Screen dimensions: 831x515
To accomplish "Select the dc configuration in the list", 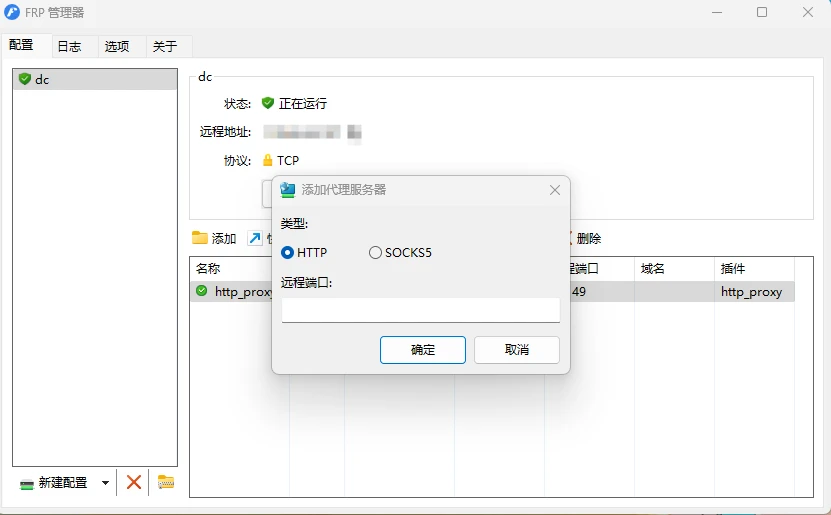I will 95,79.
